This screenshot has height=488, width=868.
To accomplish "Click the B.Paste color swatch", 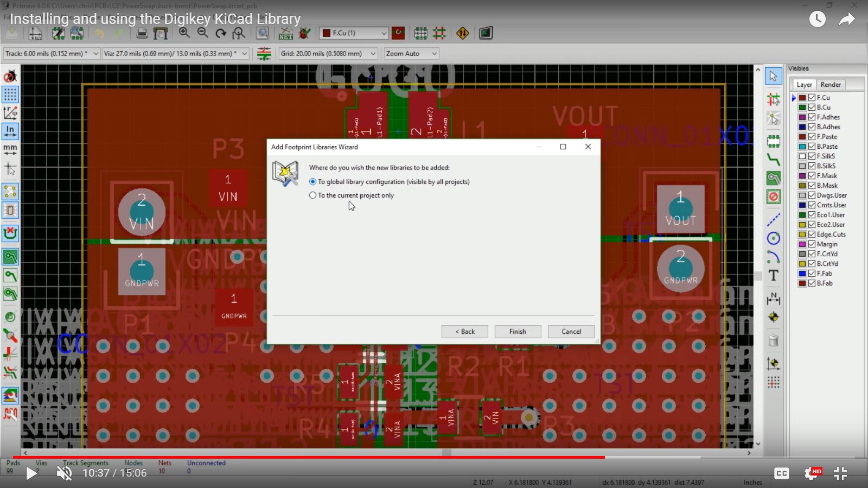I will [802, 147].
